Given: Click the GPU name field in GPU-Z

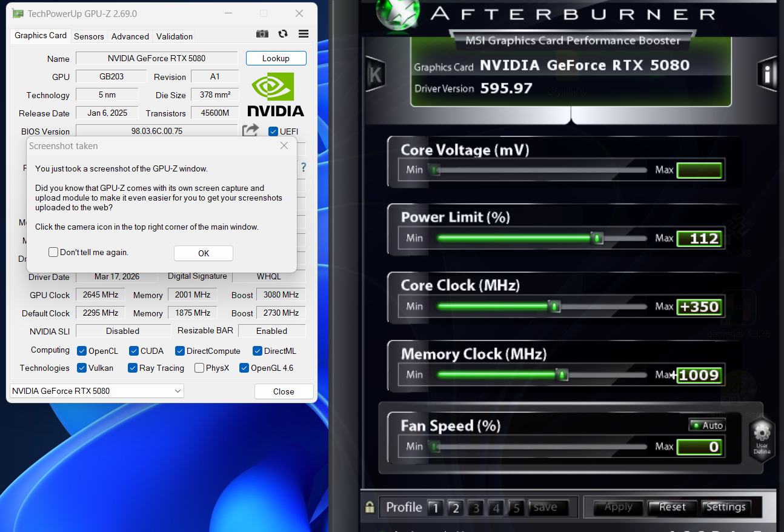Looking at the screenshot, I should coord(156,59).
